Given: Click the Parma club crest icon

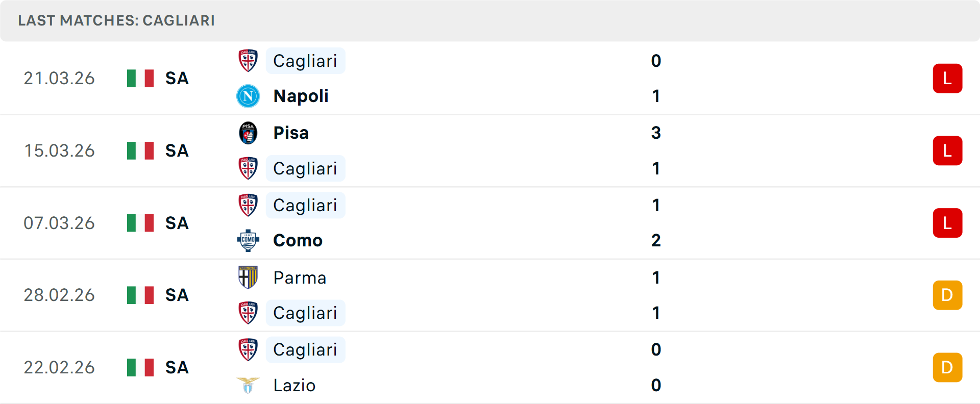Looking at the screenshot, I should pos(248,277).
